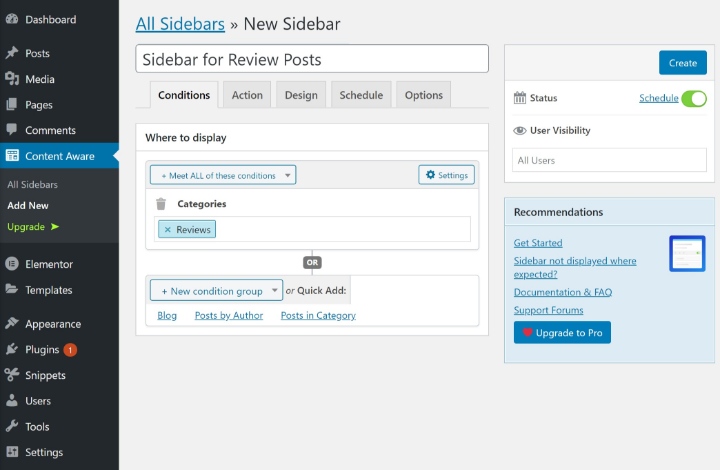
Task: Click the Create button
Action: (683, 63)
